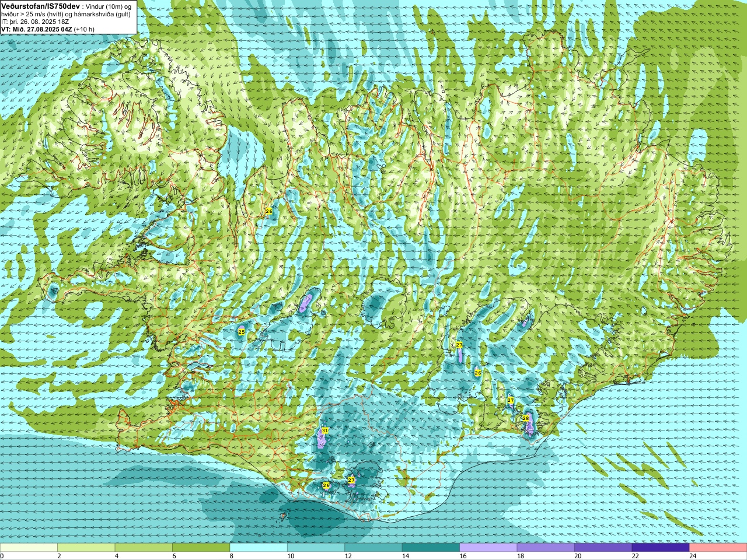Image resolution: width=747 pixels, height=560 pixels.
Task: Click the valid time 'VT: Mið. 27.08.2025 04Z'
Action: (37, 29)
